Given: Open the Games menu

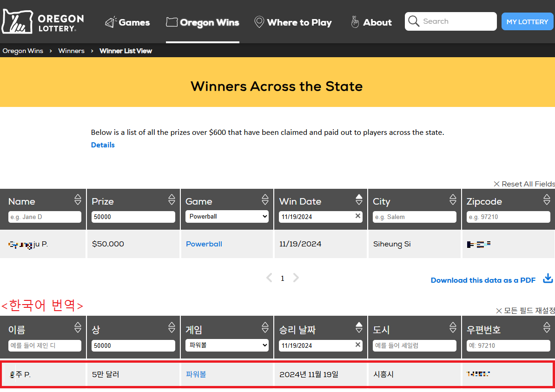Looking at the screenshot, I should (127, 22).
